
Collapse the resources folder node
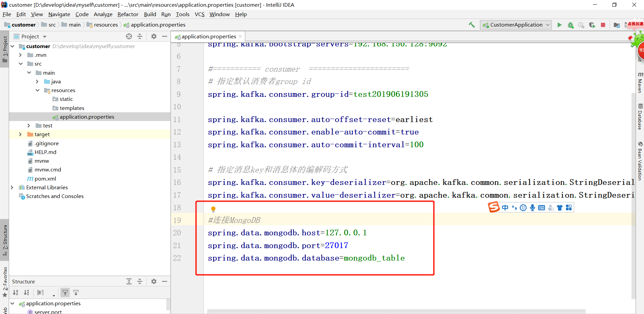pyautogui.click(x=38, y=90)
